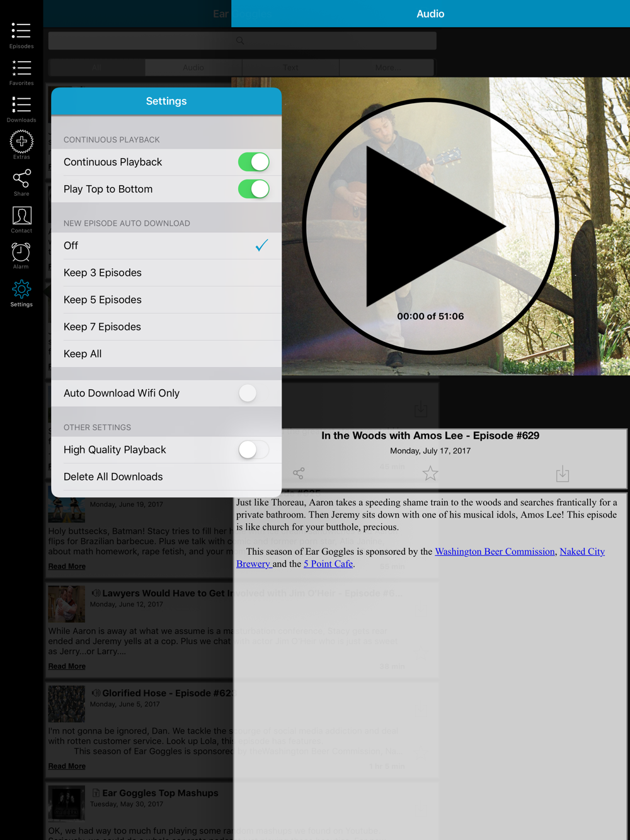Select Keep 5 Episodes option
630x840 pixels.
coord(166,300)
